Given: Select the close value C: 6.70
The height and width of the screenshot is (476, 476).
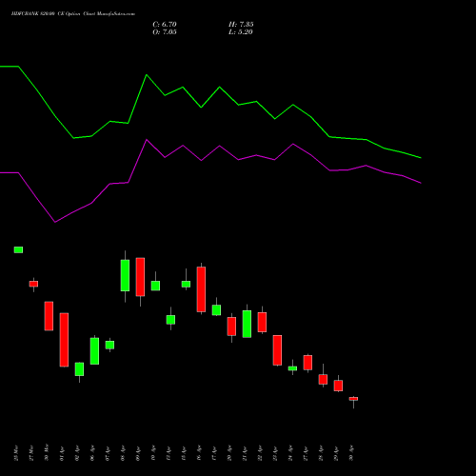Looking at the screenshot, I should point(165,25).
